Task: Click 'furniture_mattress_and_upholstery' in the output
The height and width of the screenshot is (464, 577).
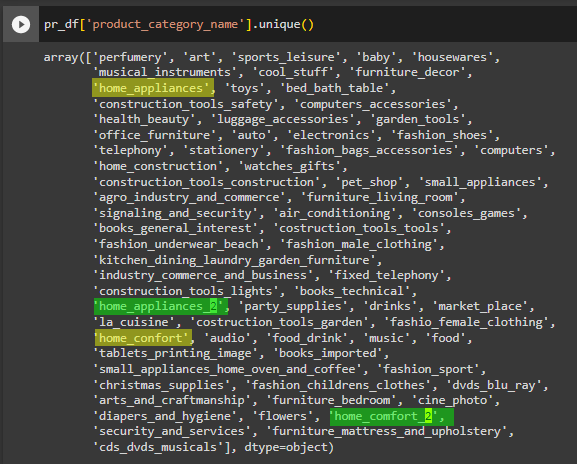Action: click(386, 432)
